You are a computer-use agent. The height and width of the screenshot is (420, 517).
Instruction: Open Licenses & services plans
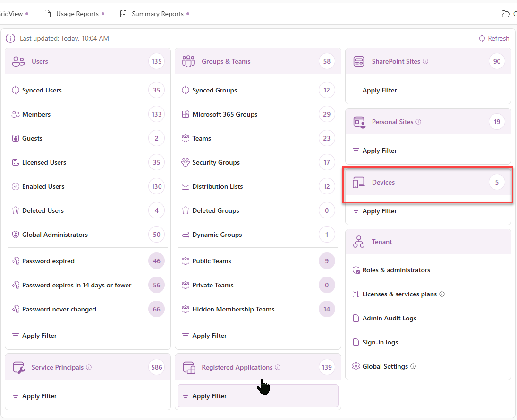tap(399, 294)
